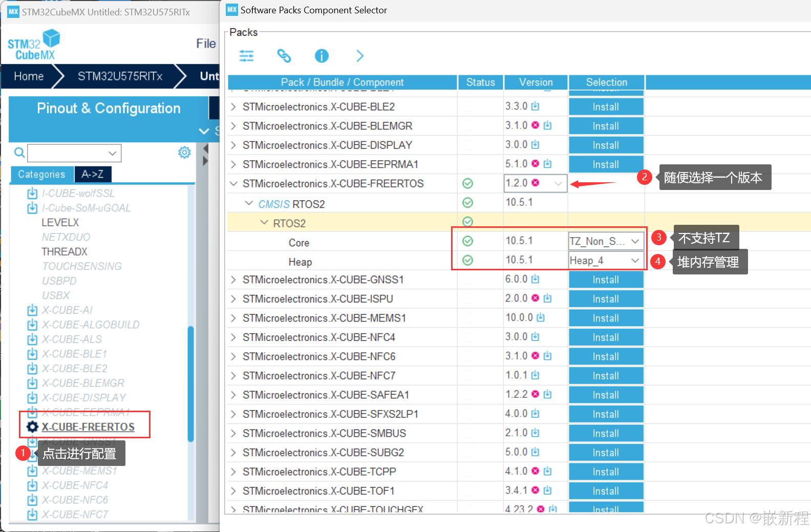Click the right arrow icon in Packs toolbar
This screenshot has width=811, height=532.
[360, 56]
